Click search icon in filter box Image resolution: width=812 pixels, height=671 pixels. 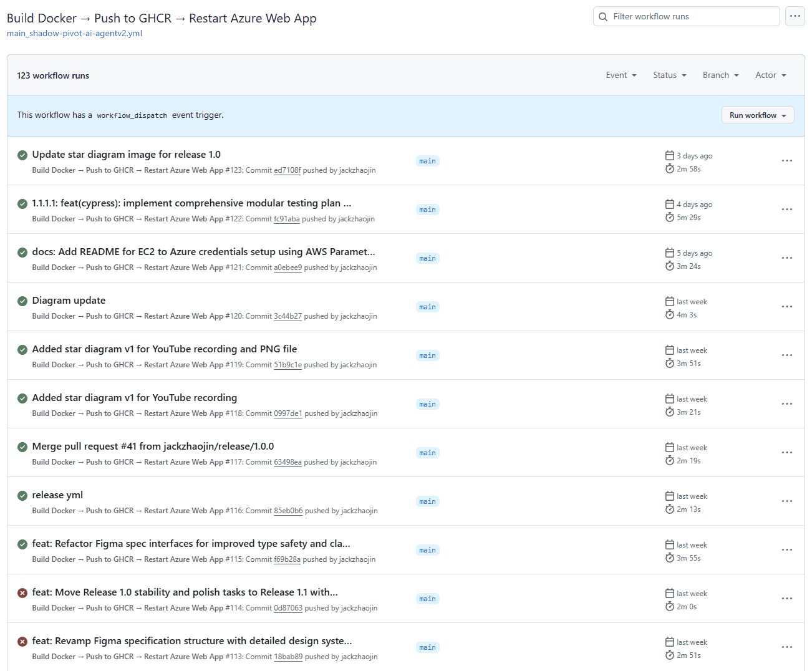click(603, 17)
